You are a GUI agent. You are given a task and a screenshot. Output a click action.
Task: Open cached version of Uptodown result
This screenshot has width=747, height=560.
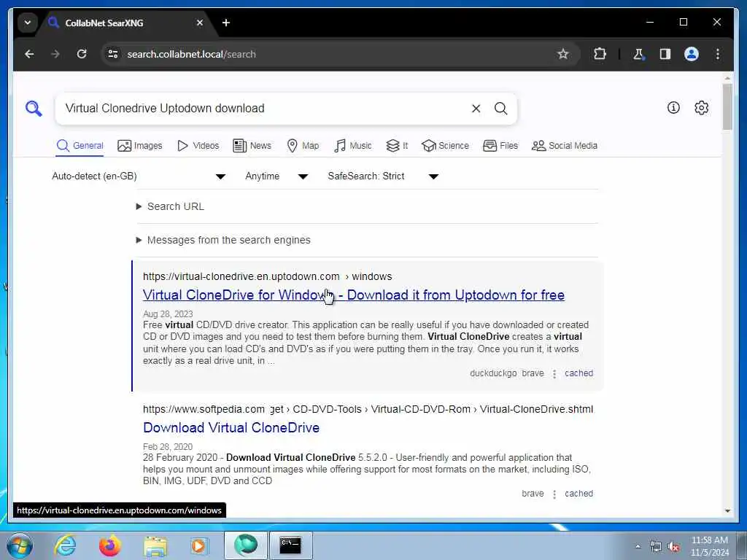click(578, 373)
